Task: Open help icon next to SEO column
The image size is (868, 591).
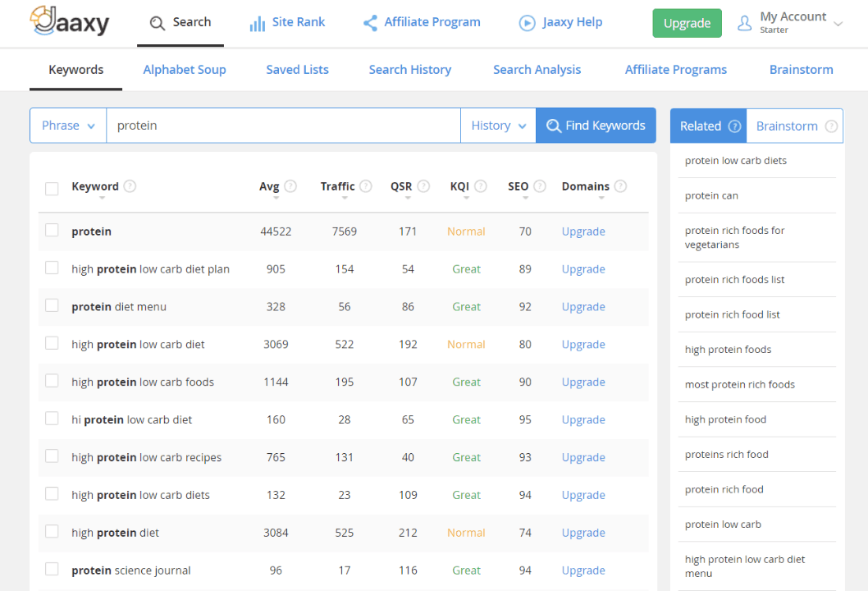Action: [540, 186]
